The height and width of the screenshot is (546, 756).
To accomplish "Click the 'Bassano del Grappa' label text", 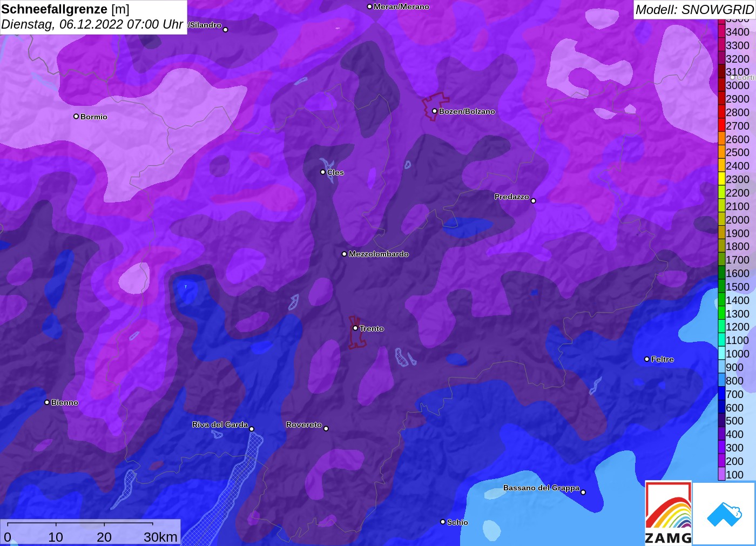I will pos(541,488).
